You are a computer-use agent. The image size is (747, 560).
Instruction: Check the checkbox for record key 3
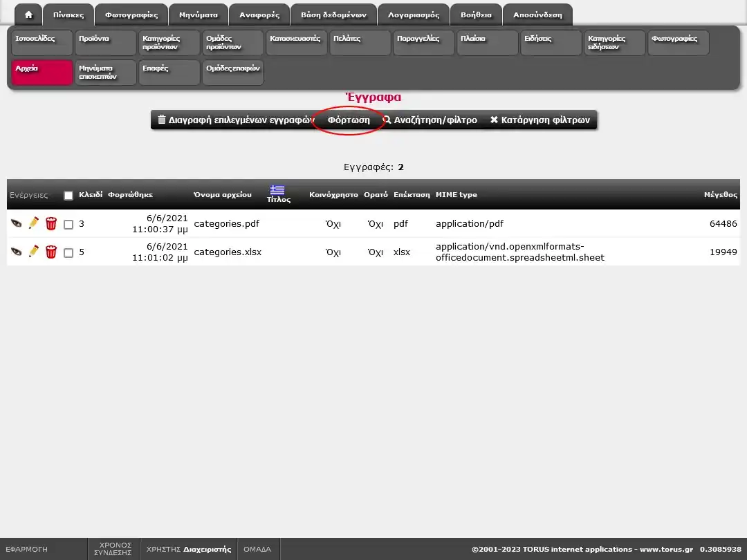tap(68, 225)
